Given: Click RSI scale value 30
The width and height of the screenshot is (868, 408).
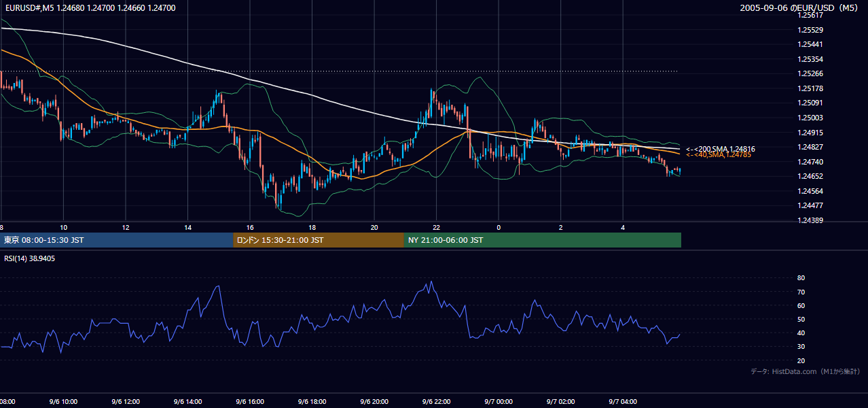Looking at the screenshot, I should pyautogui.click(x=801, y=347).
